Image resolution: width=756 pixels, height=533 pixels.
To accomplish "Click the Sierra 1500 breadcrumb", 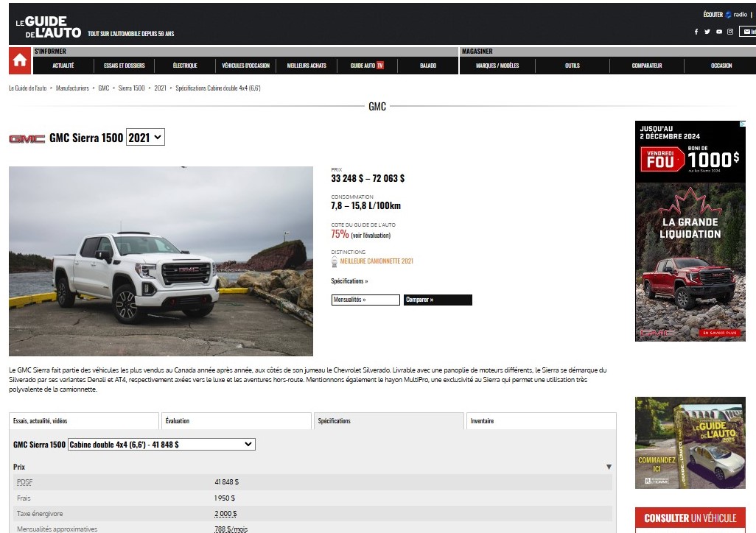I will click(132, 88).
